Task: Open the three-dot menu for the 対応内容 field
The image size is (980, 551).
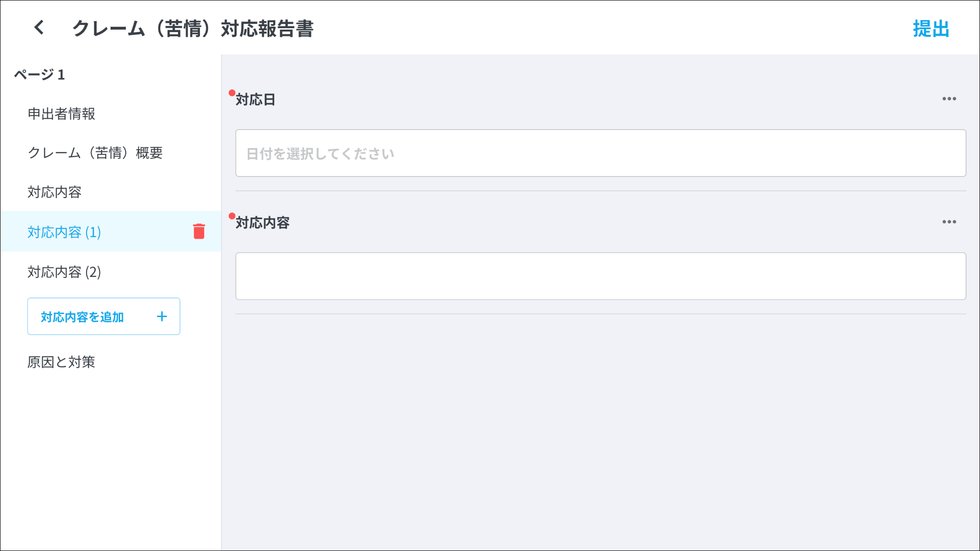Action: pos(949,222)
